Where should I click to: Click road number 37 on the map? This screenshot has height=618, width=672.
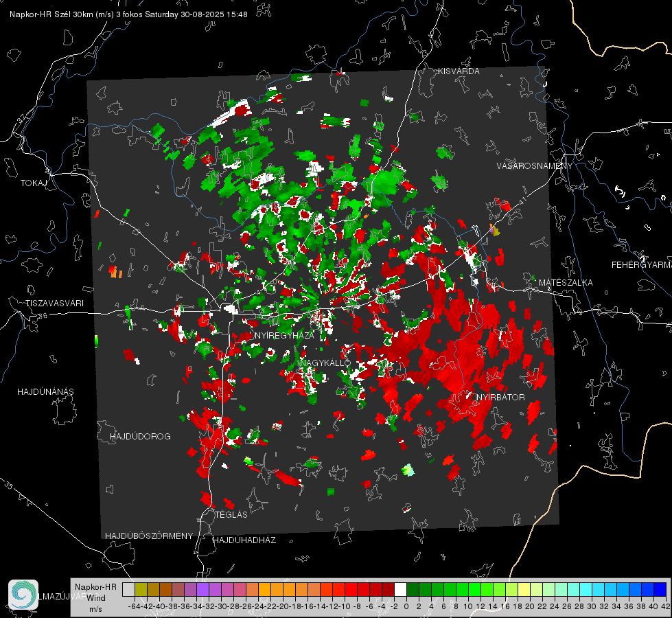click(x=22, y=118)
